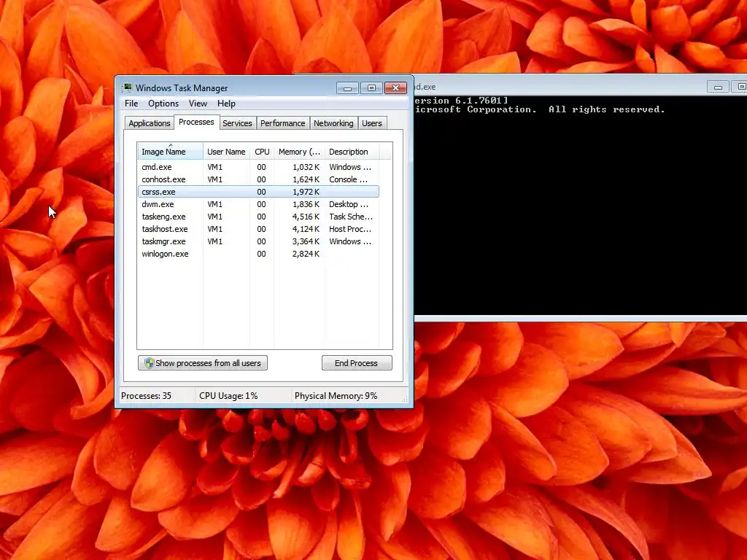Screen dimensions: 747x560
Task: Open the Networking tab
Action: coord(333,123)
